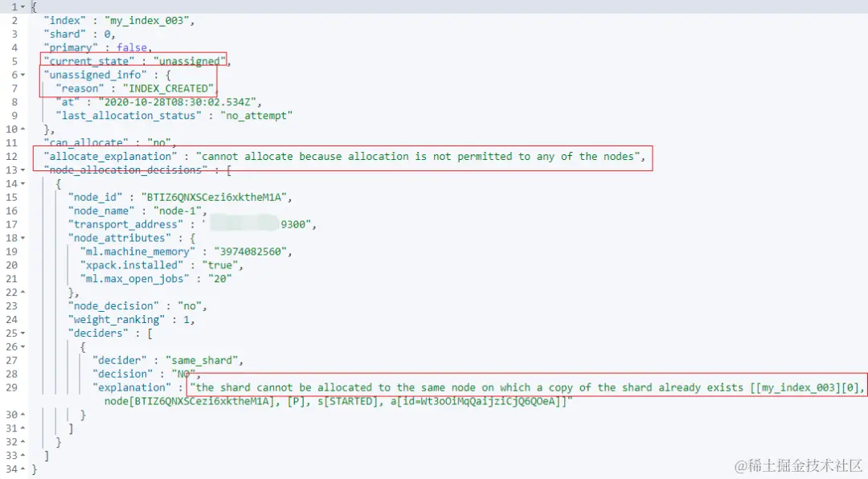Screen dimensions: 868x479
Task: Click the closing fold arrow on line 10
Action: coord(23,129)
